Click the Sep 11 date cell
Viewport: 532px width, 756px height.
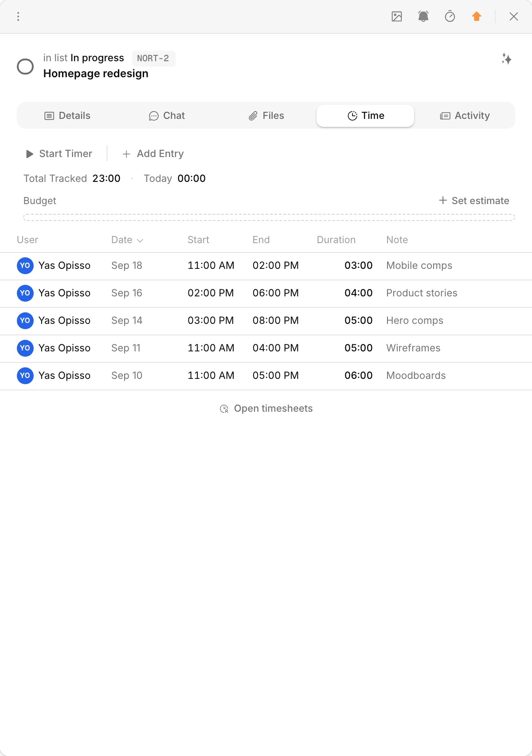pos(126,348)
